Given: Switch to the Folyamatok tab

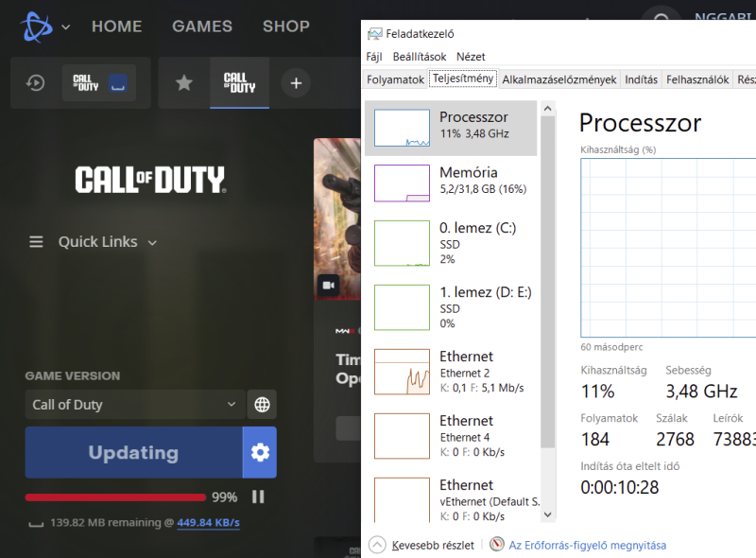Looking at the screenshot, I should [x=395, y=79].
